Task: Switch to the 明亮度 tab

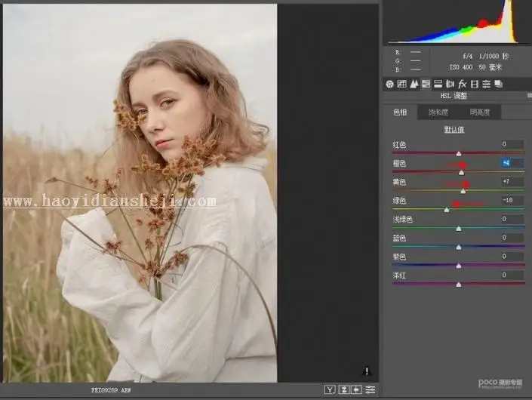Action: coord(480,112)
